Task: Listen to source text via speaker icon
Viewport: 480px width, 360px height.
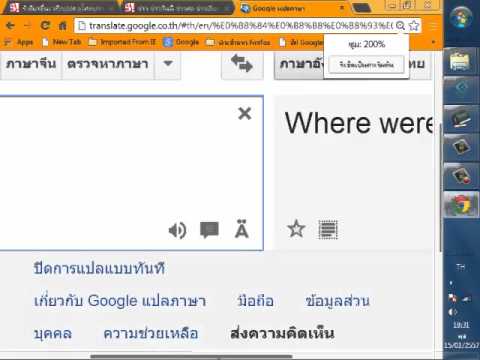Action: click(x=177, y=230)
